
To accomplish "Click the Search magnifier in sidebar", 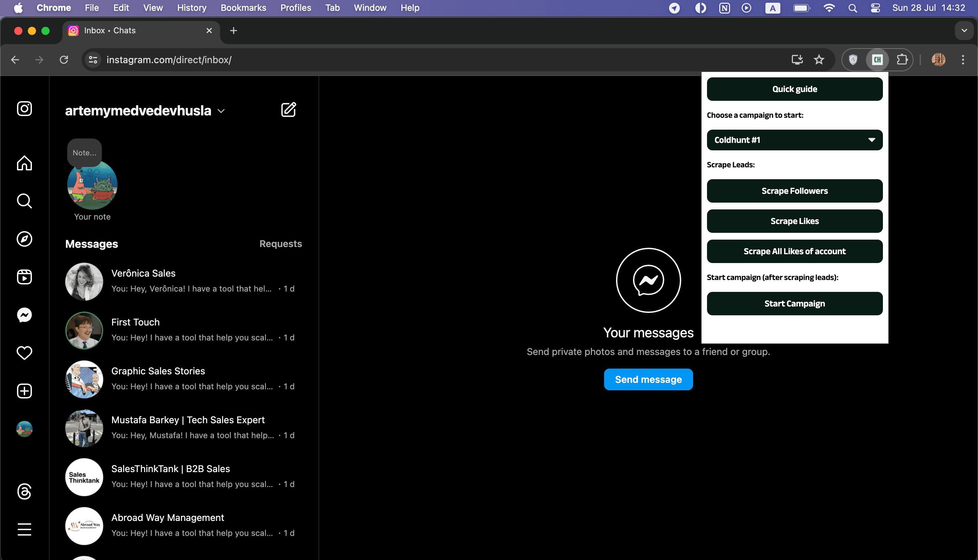I will coord(24,201).
